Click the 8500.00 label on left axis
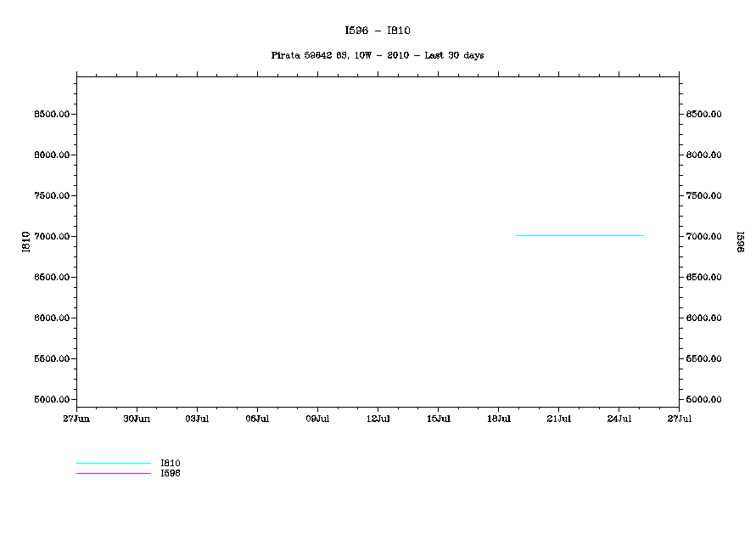The height and width of the screenshot is (535, 756). [x=51, y=115]
